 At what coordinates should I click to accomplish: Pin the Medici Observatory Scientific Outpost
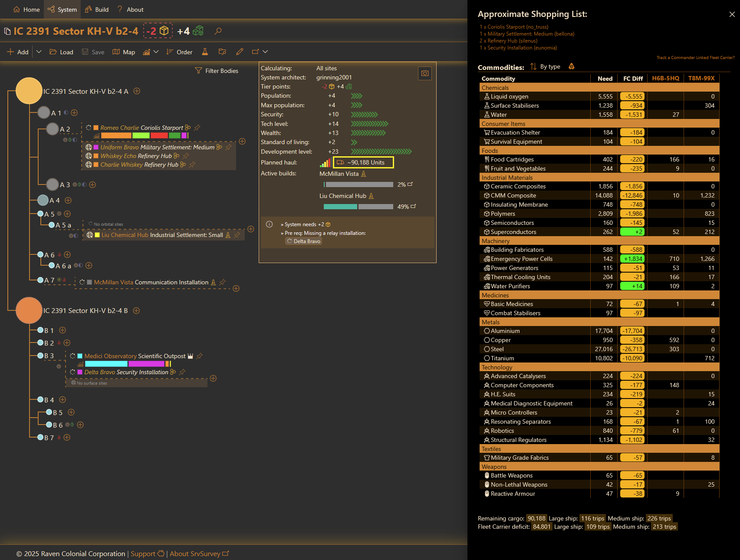pos(199,356)
